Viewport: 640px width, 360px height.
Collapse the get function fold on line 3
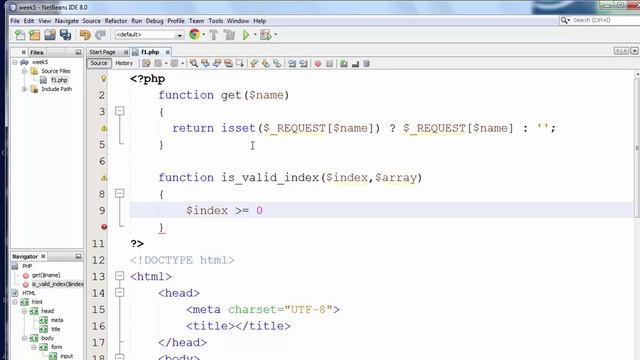120,111
